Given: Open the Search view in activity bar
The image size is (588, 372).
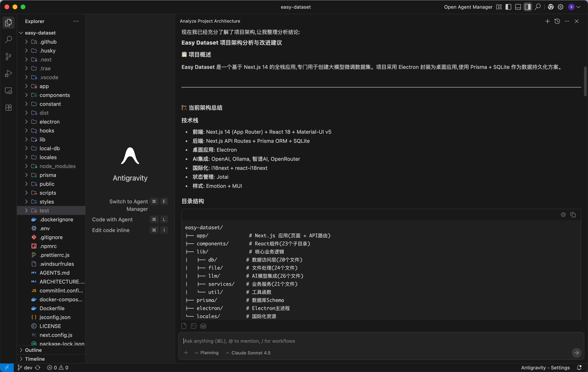Looking at the screenshot, I should pyautogui.click(x=8, y=40).
